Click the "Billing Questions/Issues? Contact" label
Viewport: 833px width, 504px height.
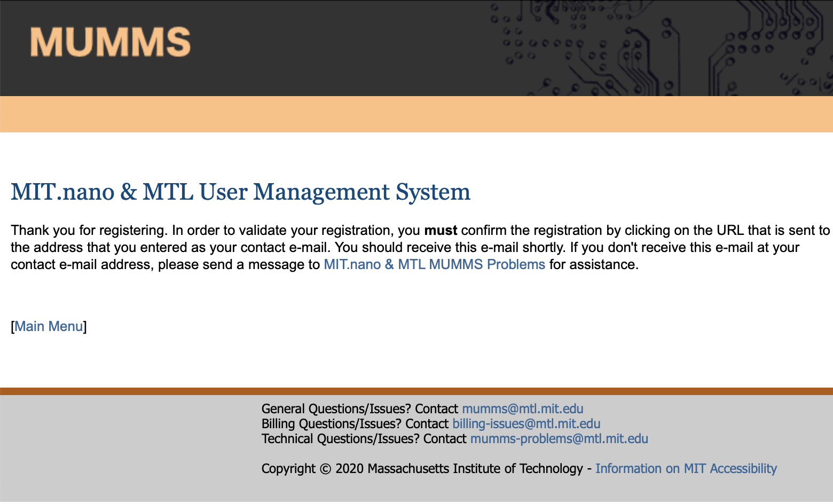click(355, 424)
